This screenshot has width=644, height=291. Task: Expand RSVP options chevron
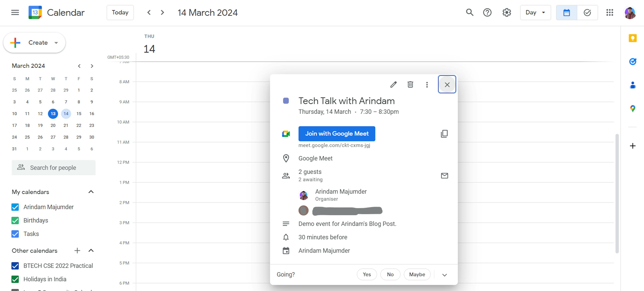pyautogui.click(x=444, y=275)
